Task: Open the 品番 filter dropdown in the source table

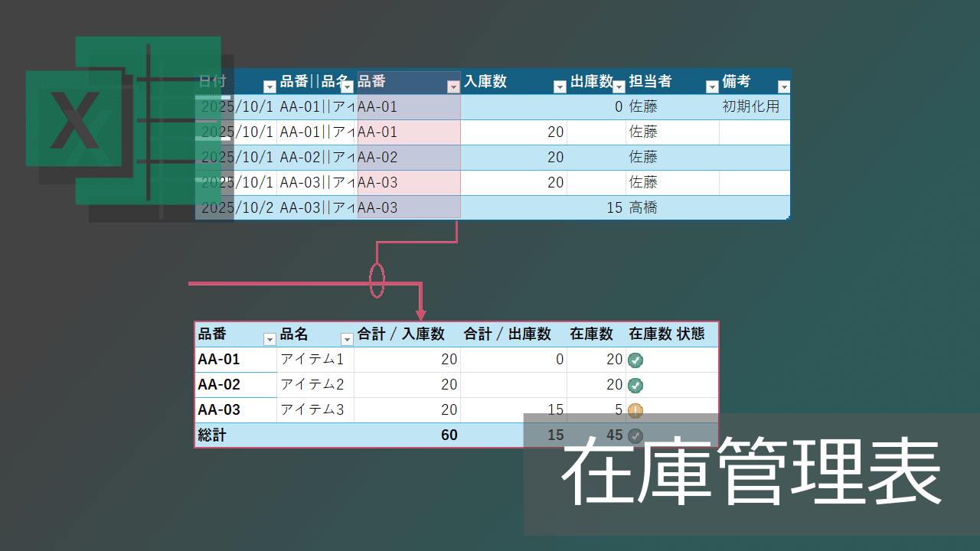Action: click(x=452, y=86)
